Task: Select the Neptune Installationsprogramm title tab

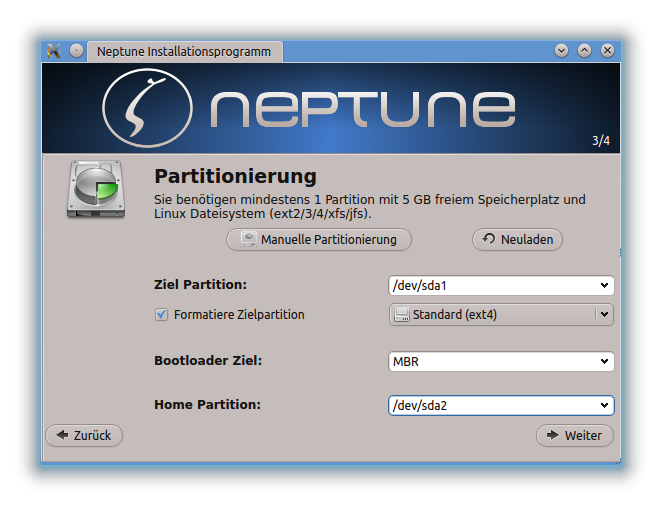Action: pos(185,52)
